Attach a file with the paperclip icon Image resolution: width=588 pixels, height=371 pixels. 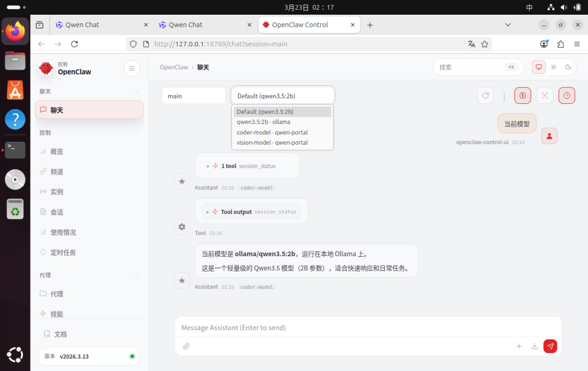[186, 346]
